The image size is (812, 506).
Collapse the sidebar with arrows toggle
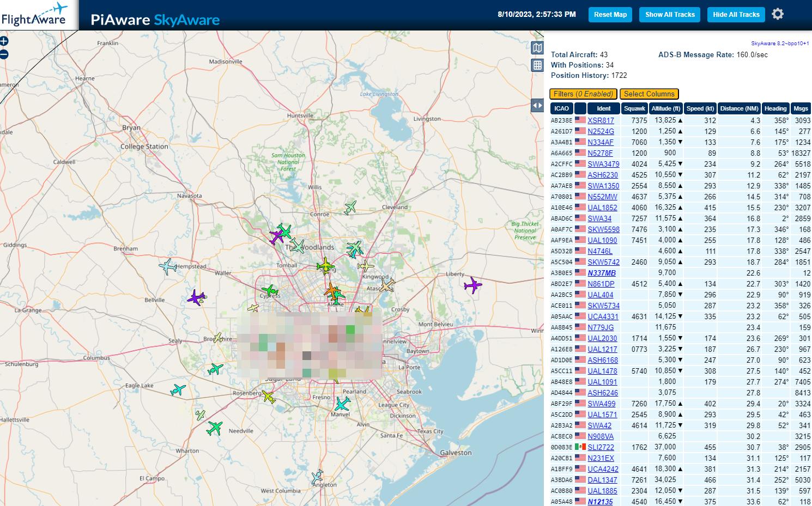coord(537,106)
